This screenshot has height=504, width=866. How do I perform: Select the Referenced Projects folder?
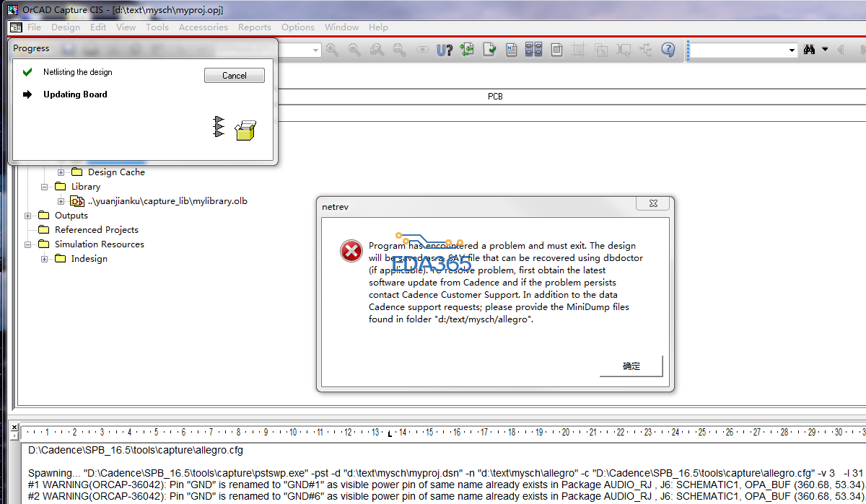click(x=97, y=230)
